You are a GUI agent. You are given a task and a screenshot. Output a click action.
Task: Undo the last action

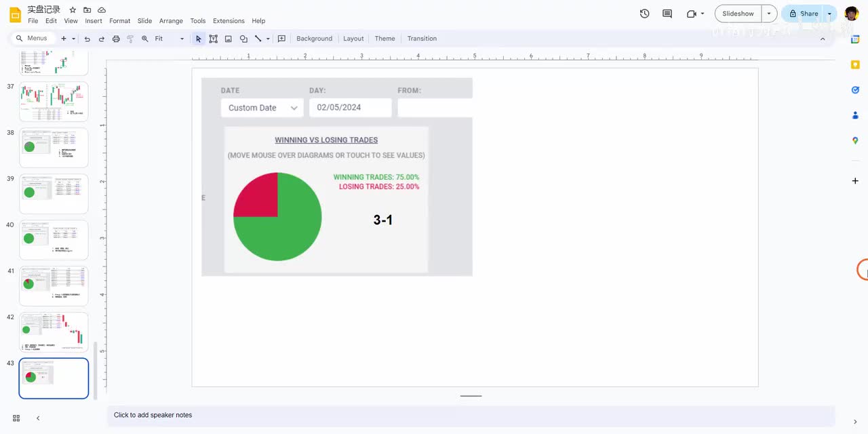(x=87, y=39)
